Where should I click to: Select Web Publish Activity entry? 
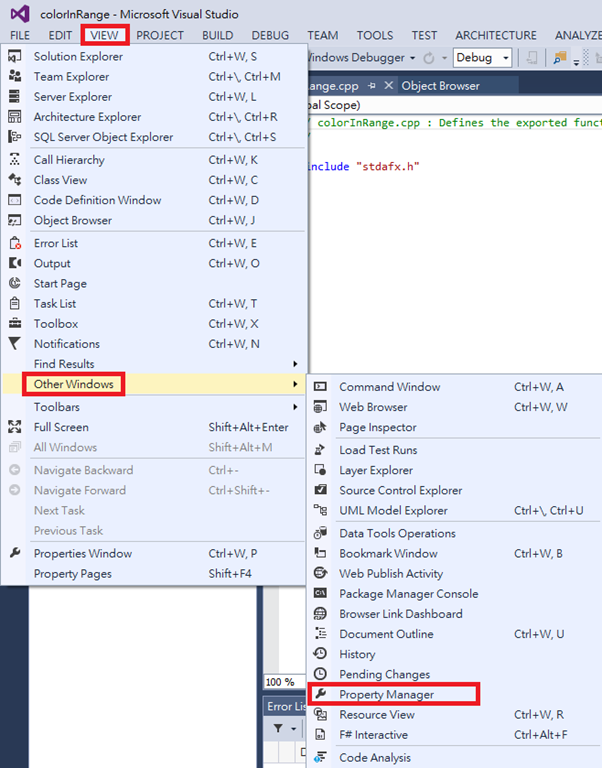click(x=454, y=573)
